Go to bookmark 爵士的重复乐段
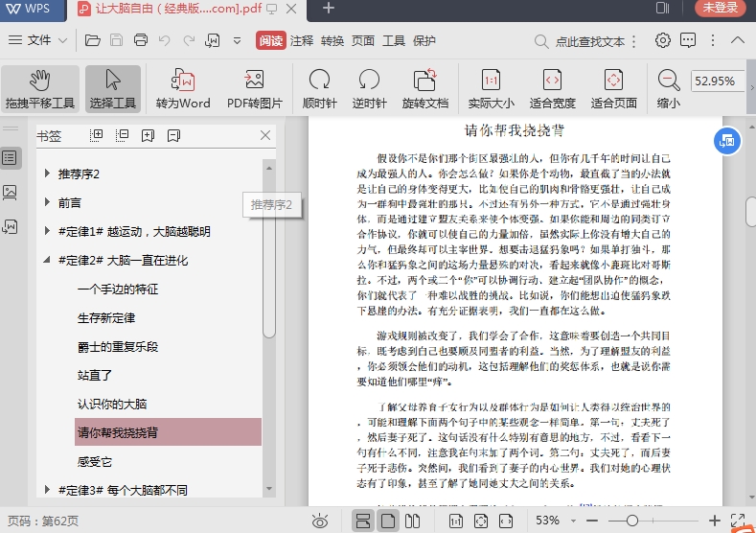The width and height of the screenshot is (756, 533). [x=118, y=346]
